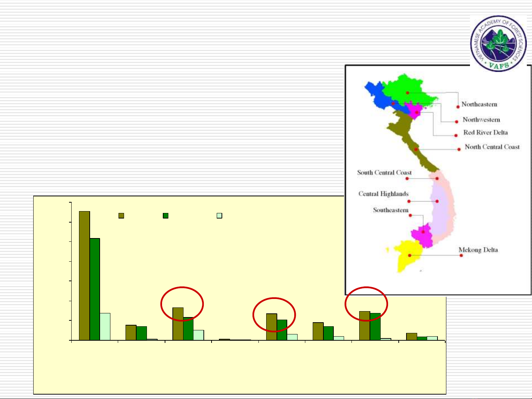Click the "Northeastern" map label
532x399 pixels.
pos(479,104)
